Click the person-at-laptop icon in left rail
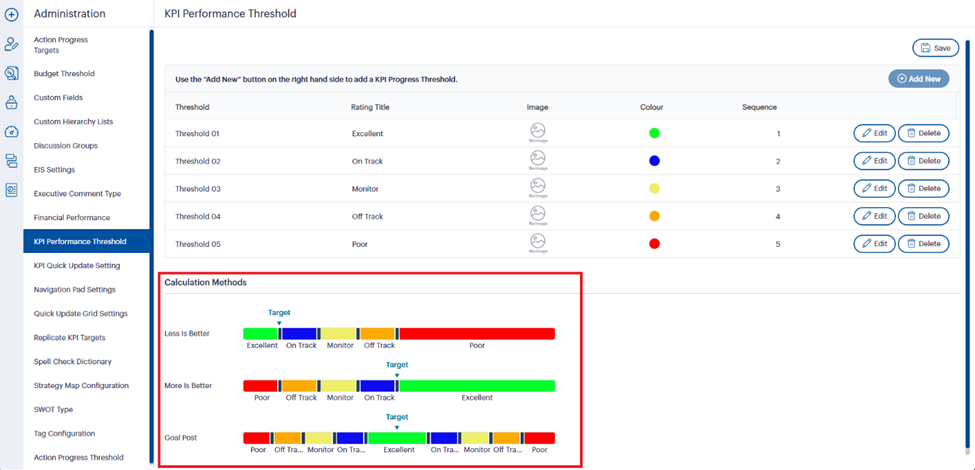 11,103
